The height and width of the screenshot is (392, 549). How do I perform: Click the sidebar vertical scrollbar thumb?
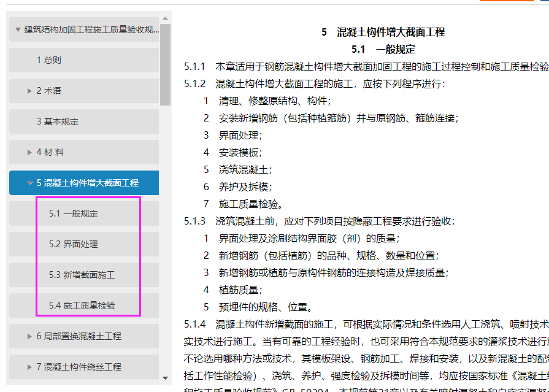165,64
